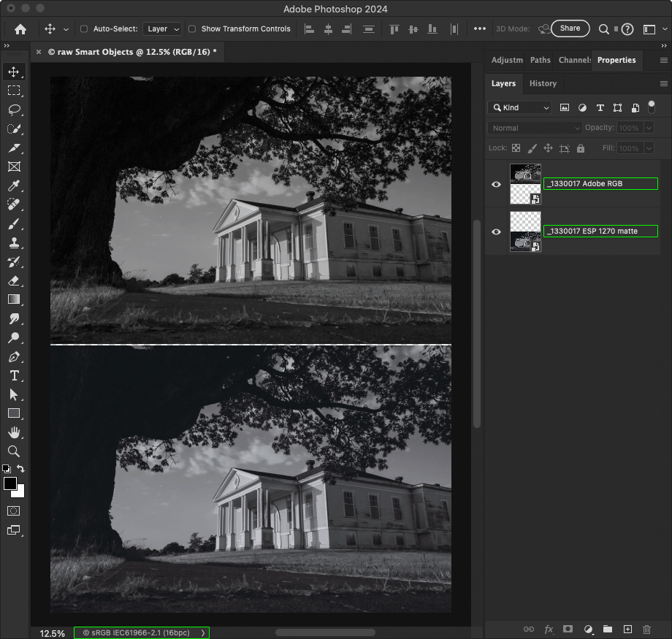The image size is (672, 639).
Task: Select the Eraser tool
Action: tap(14, 280)
